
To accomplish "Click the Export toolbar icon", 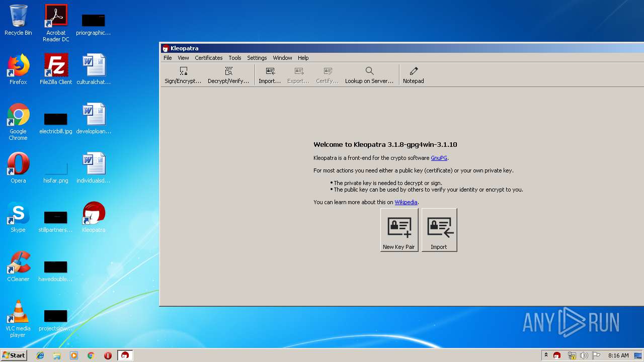I will click(x=298, y=75).
